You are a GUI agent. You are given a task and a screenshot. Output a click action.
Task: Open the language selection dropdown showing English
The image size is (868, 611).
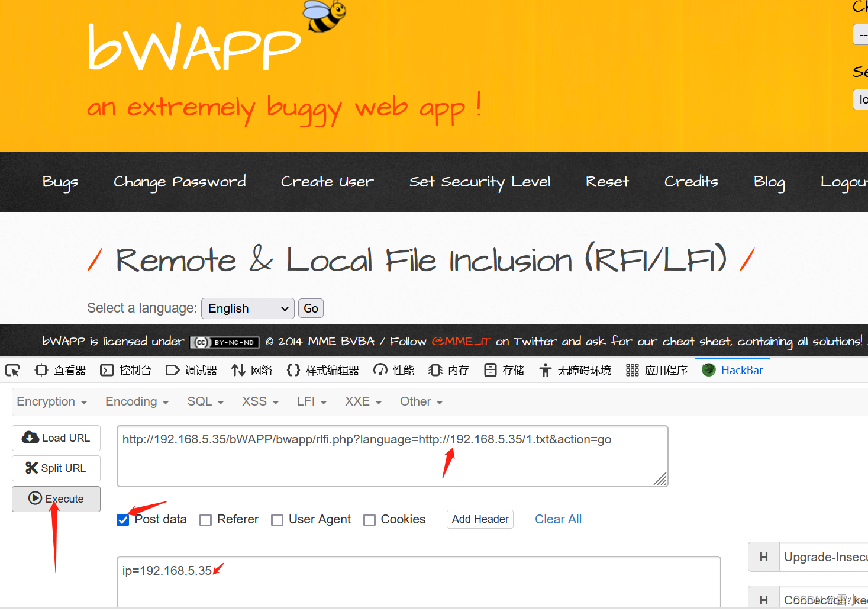248,308
